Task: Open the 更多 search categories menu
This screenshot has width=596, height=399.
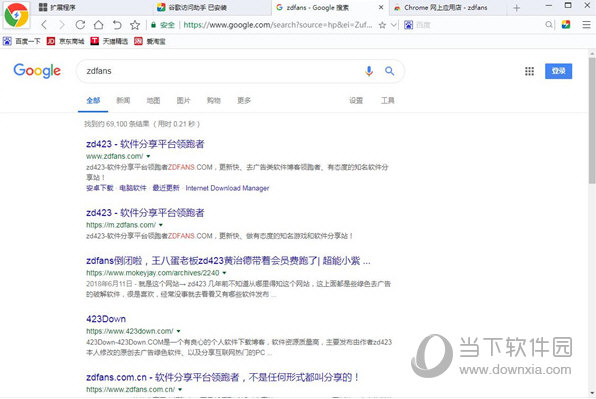Action: point(244,101)
